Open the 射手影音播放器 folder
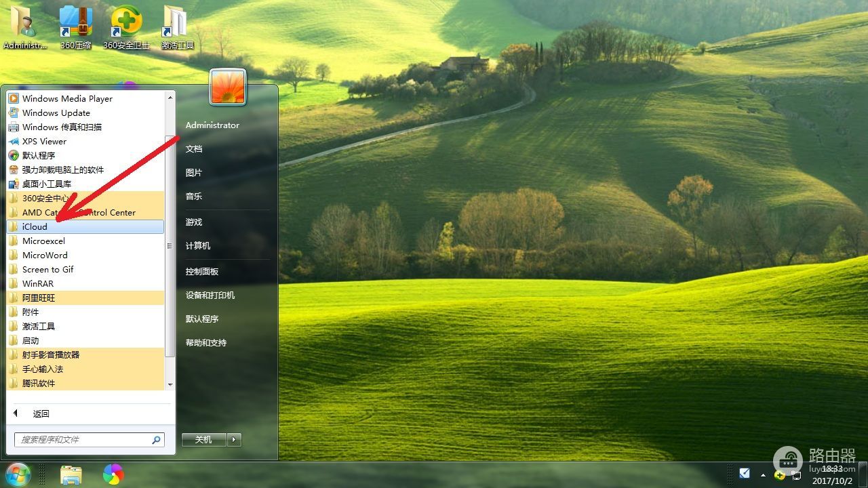Viewport: 868px width, 488px height. [x=85, y=354]
